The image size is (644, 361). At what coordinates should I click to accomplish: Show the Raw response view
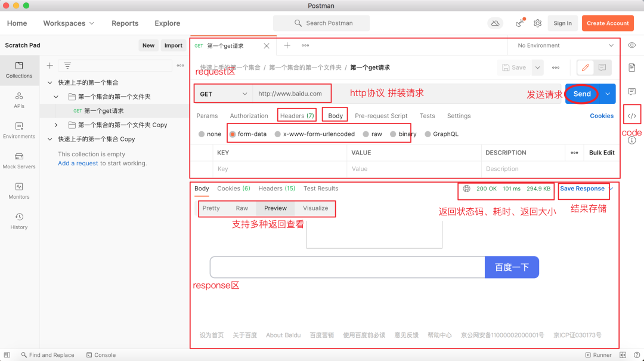pyautogui.click(x=242, y=208)
